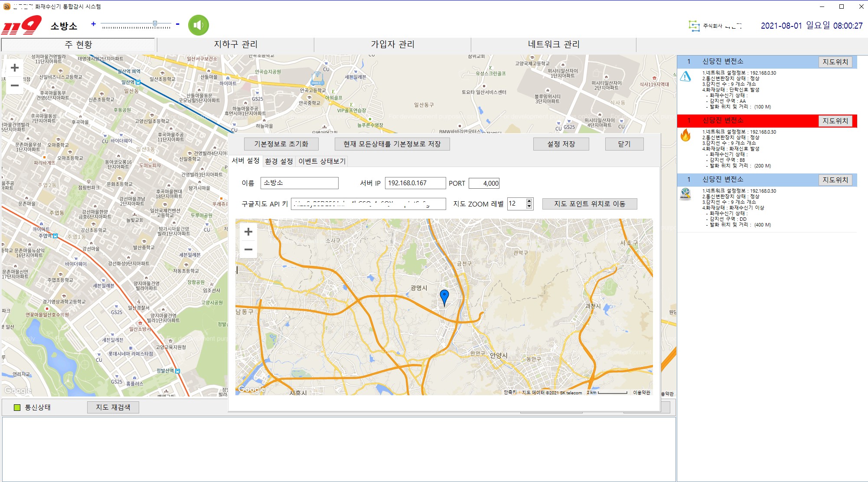Click the 서버 IP input field
Viewport: 868px width, 482px height.
[x=415, y=183]
